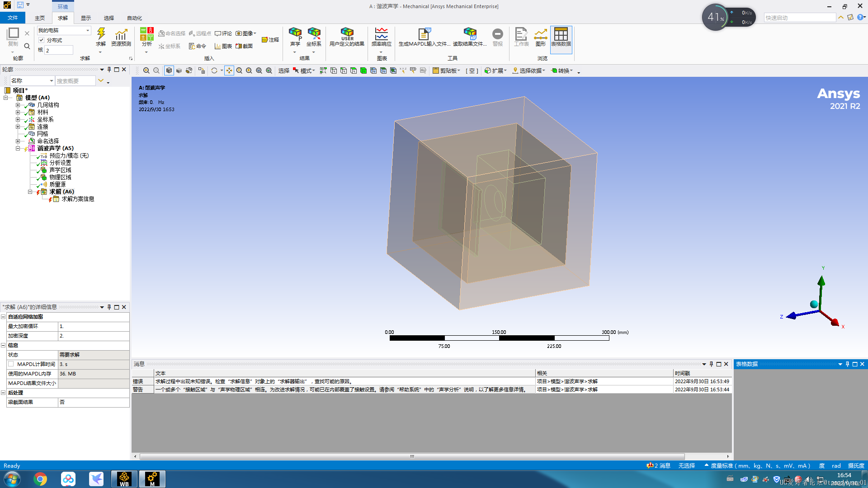Click the rotate tool icon

tap(214, 70)
